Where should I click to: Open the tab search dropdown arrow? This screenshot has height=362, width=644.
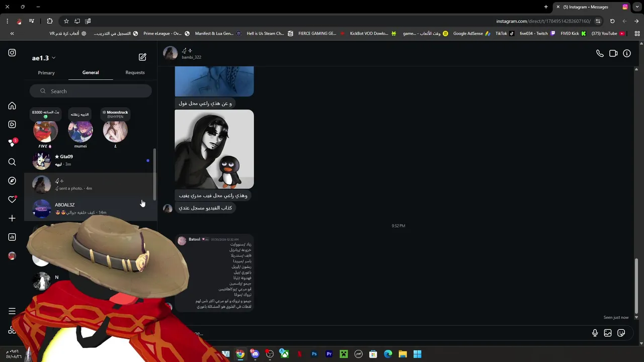637,7
